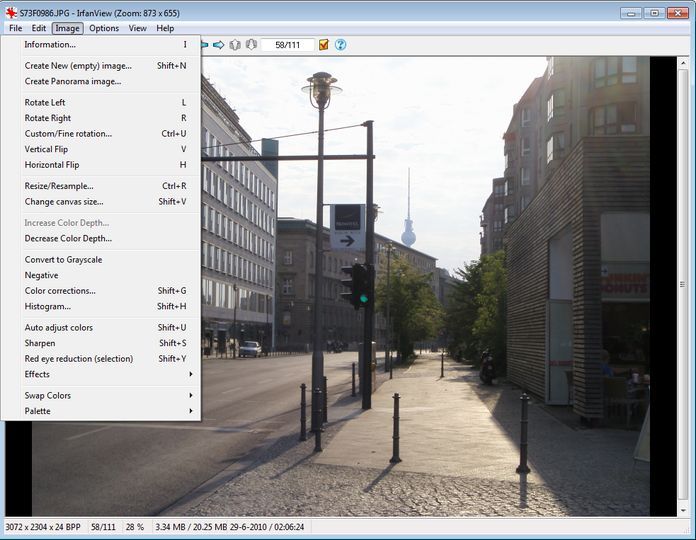The image size is (696, 540).
Task: Open the About help question mark icon
Action: (x=340, y=45)
